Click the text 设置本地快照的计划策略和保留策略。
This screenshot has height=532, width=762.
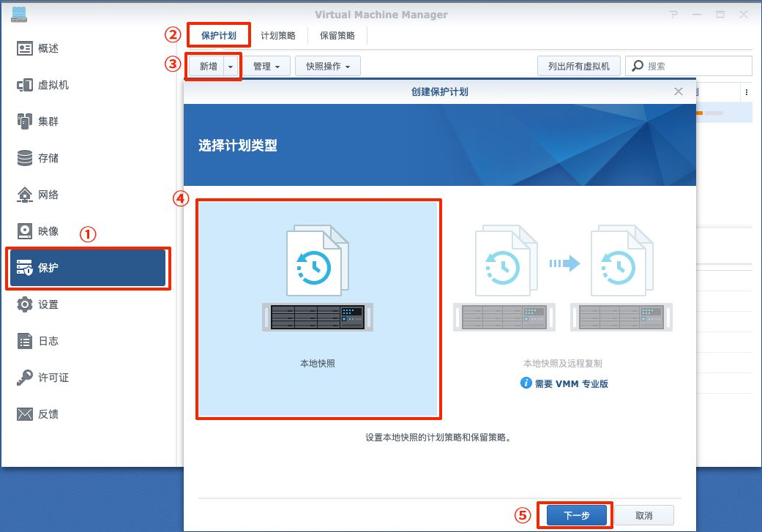pyautogui.click(x=439, y=438)
